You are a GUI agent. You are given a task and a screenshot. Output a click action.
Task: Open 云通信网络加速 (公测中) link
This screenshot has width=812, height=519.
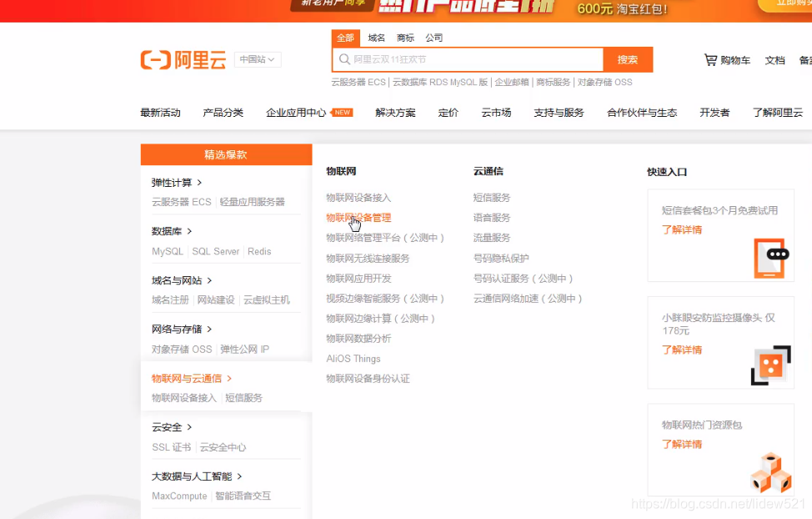pos(528,299)
